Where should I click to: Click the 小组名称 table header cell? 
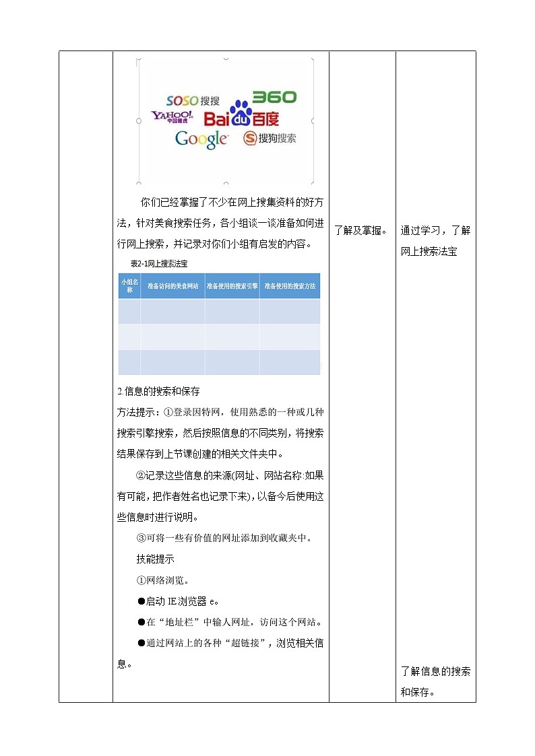tap(129, 285)
